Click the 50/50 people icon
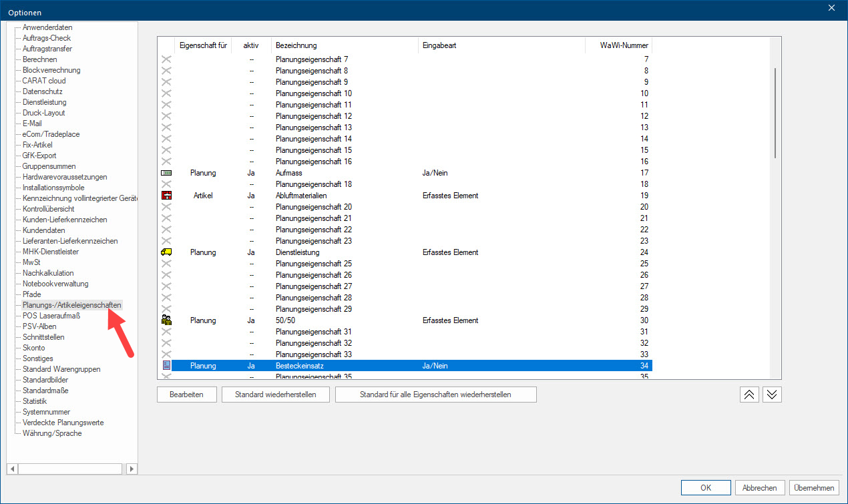Screen dimensions: 848x504 [166, 320]
